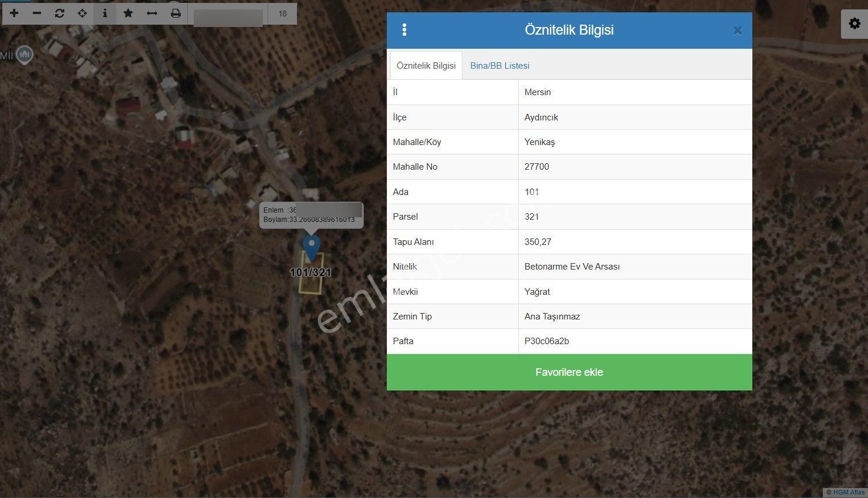Switch to the Bina/BB Listesi tab
The image size is (868, 498).
click(x=500, y=66)
